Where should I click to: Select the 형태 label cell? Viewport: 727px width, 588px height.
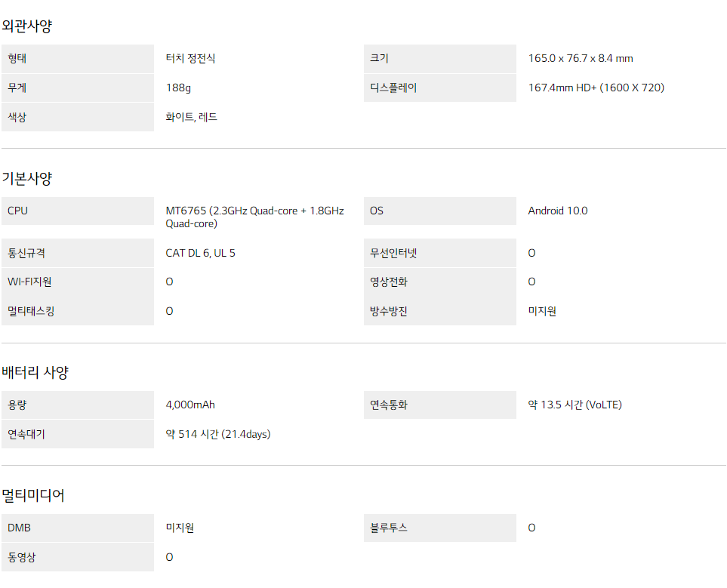pos(78,58)
